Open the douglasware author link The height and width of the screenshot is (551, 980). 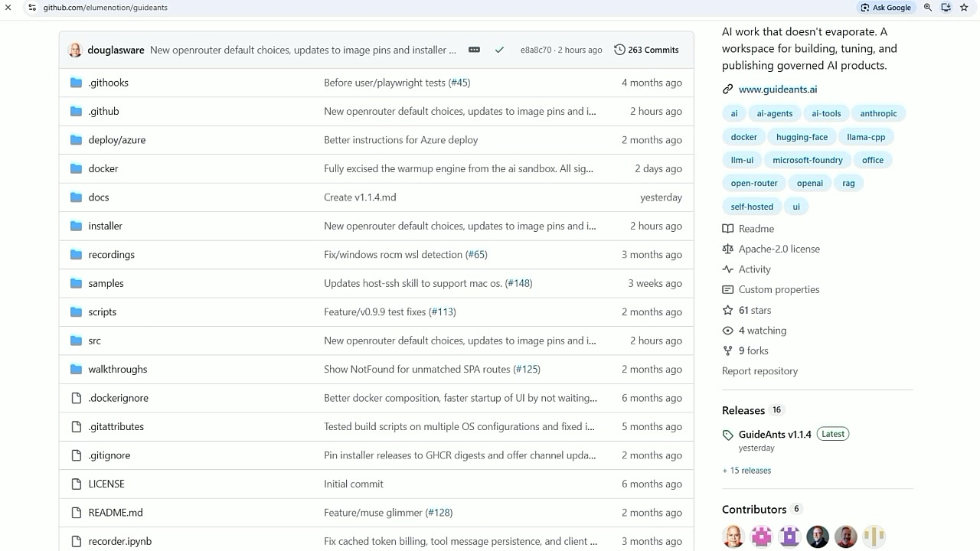pyautogui.click(x=116, y=50)
